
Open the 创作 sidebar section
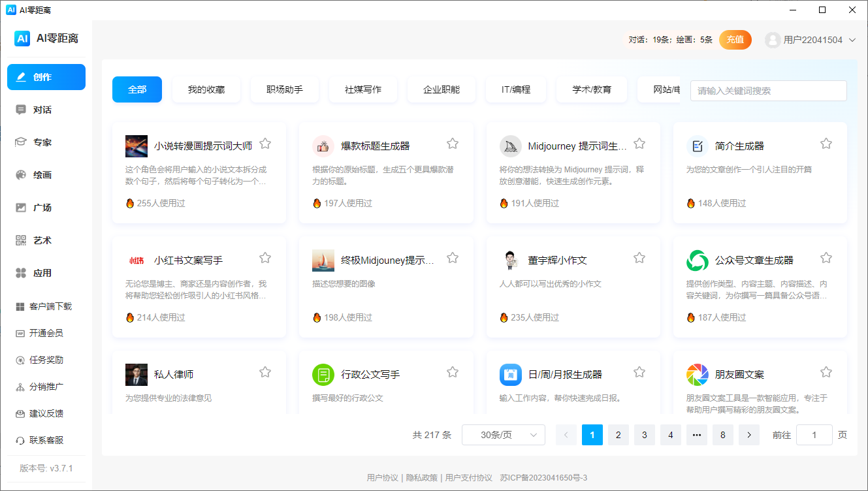pyautogui.click(x=46, y=77)
